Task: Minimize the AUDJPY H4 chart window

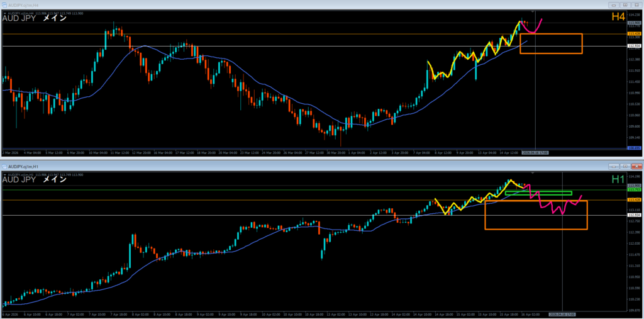Action: point(614,4)
